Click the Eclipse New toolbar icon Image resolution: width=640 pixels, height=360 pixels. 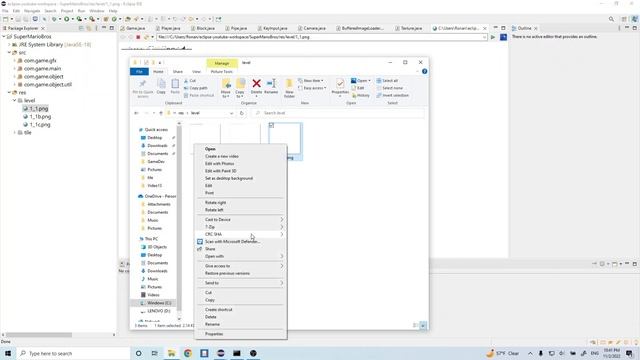point(6,19)
